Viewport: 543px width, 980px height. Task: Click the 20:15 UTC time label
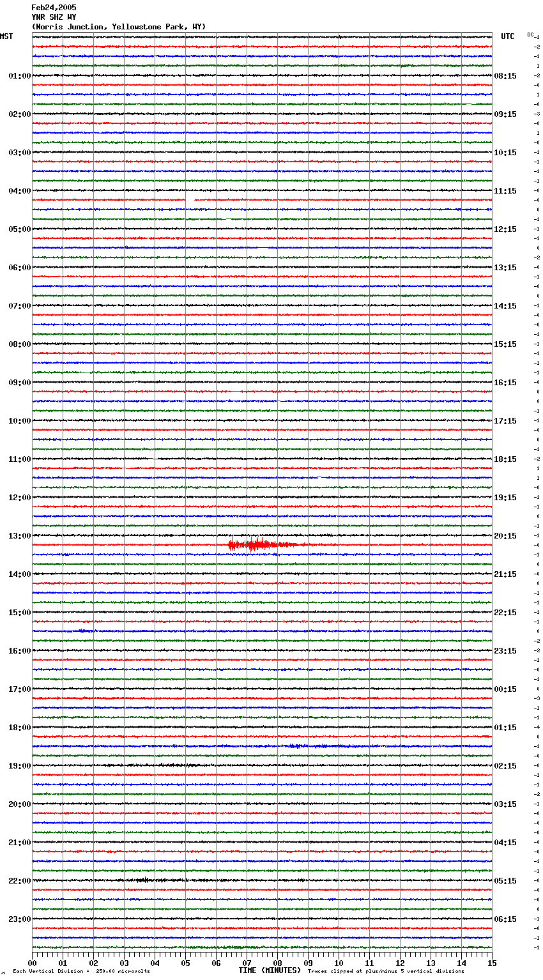point(505,536)
